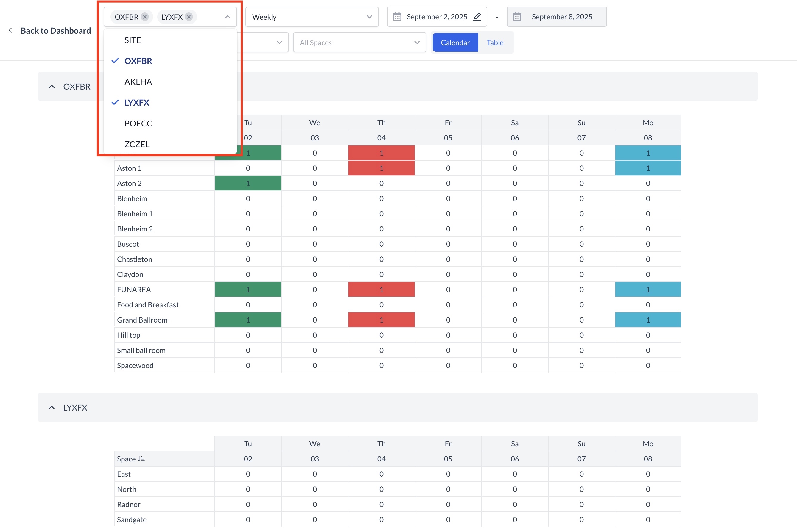Sort the LYXFX Space column using sort icon
The width and height of the screenshot is (797, 532).
coord(141,459)
